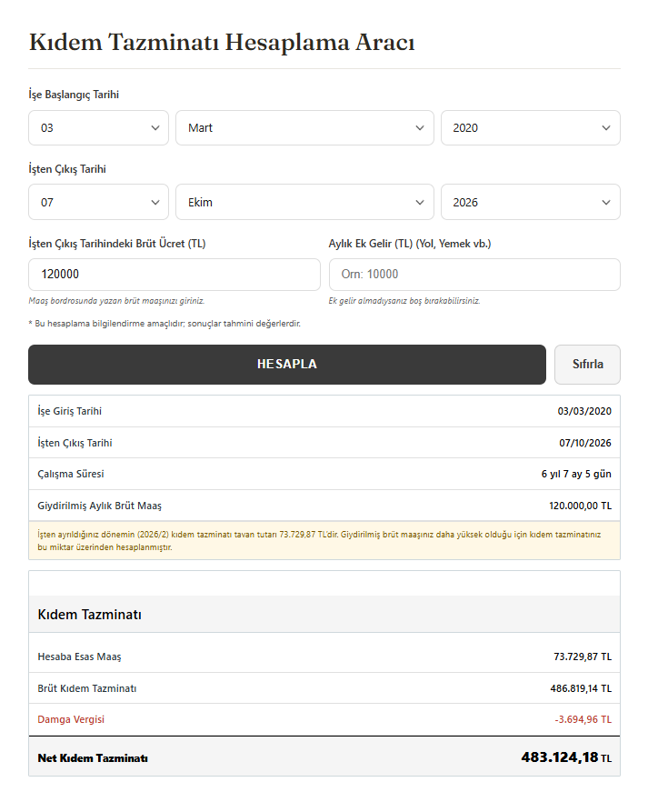This screenshot has width=648, height=812.
Task: Click the value 120.000,00 TL
Action: (x=580, y=506)
